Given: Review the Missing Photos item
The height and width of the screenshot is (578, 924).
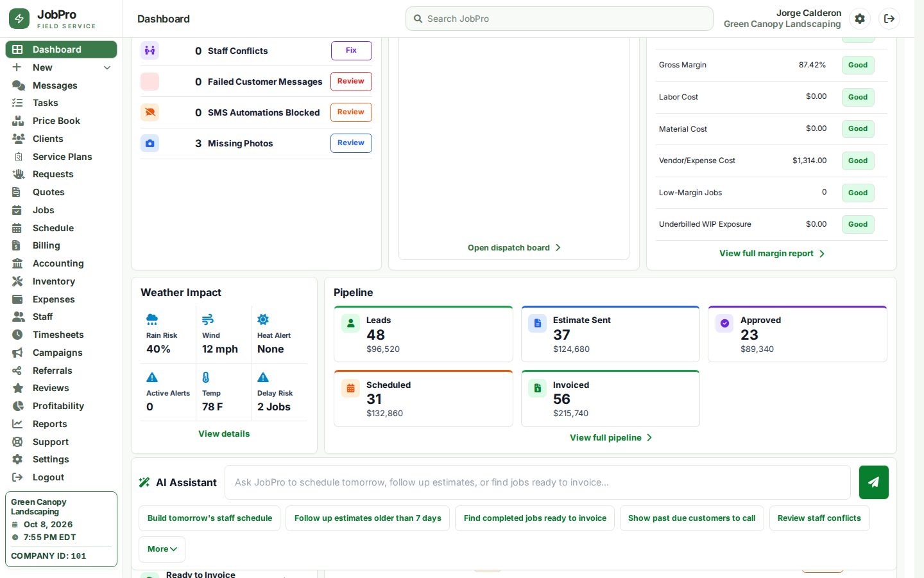Looking at the screenshot, I should point(351,143).
